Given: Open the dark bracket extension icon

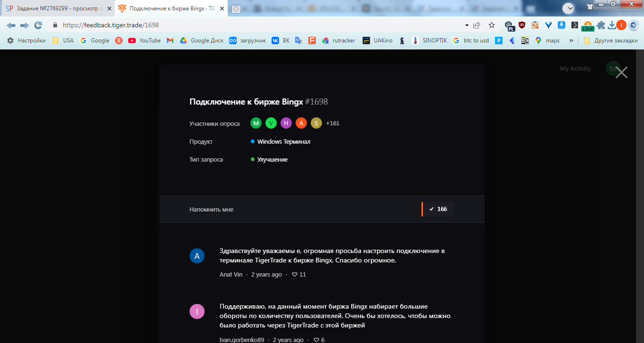Looking at the screenshot, I should [574, 25].
